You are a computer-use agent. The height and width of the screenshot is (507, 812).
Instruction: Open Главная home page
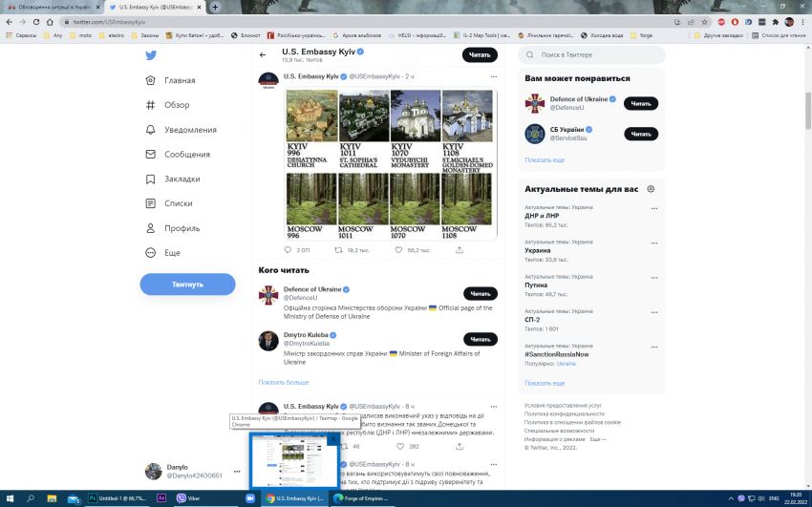click(170, 80)
